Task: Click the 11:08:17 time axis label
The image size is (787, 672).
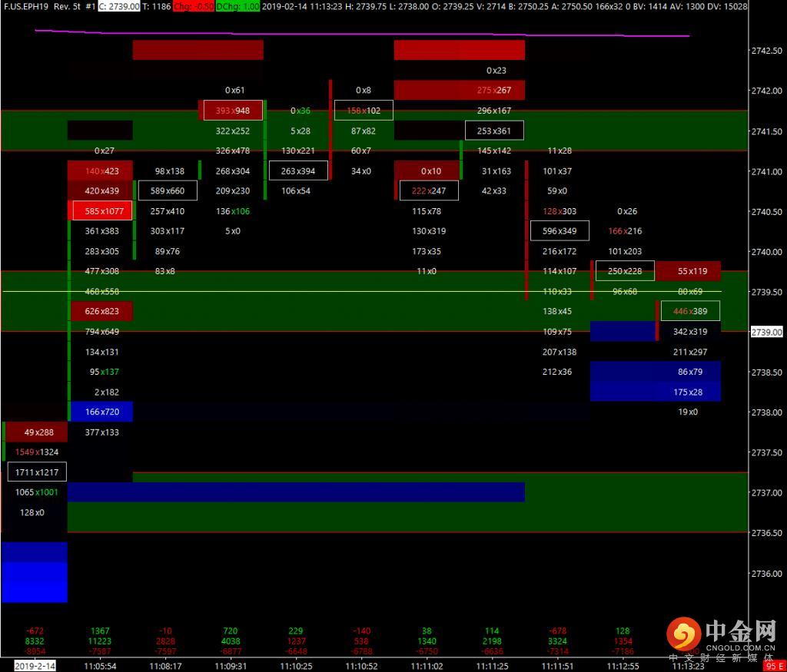Action: (165, 666)
